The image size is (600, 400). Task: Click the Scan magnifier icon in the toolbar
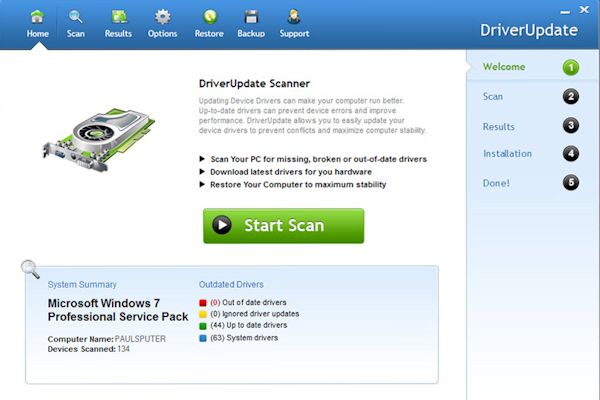pyautogui.click(x=75, y=17)
